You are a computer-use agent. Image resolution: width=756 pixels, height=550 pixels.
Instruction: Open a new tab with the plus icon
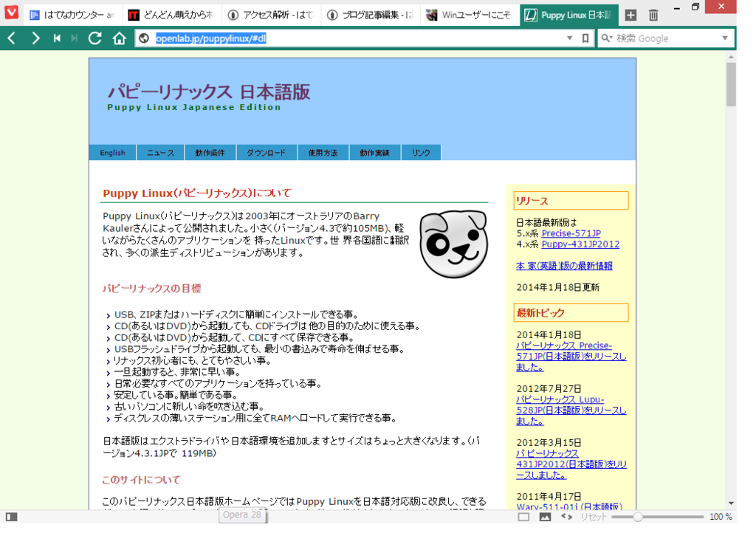(630, 15)
